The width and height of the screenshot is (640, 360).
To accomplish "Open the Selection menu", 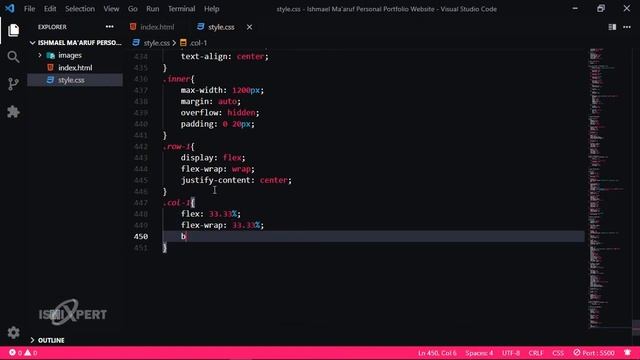I will tap(80, 9).
